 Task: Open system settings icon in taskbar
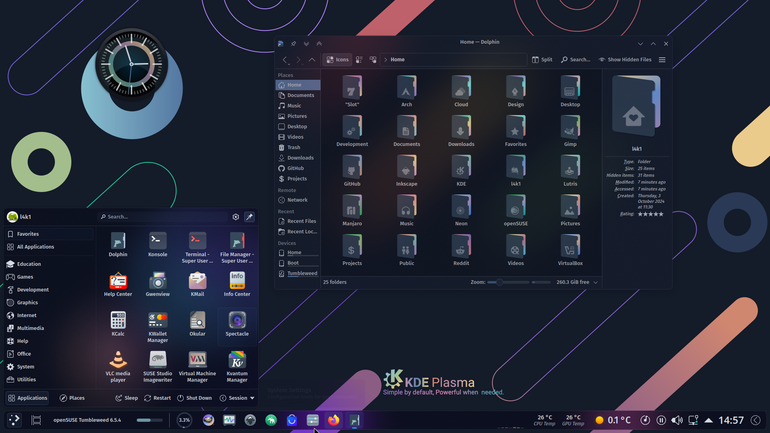(312, 420)
